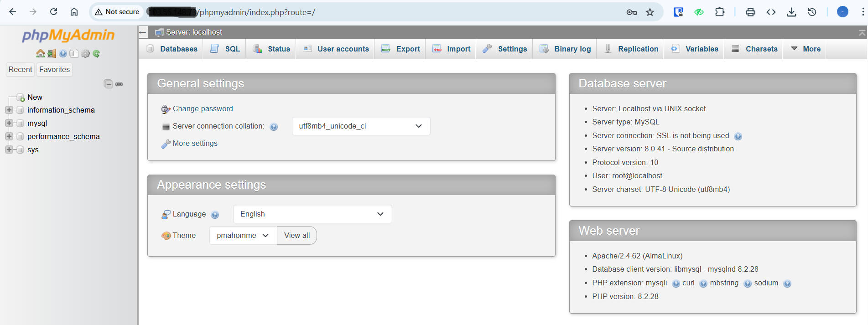Viewport: 868px width, 325px height.
Task: Collapse top menu with chevron icon at right
Action: click(862, 33)
